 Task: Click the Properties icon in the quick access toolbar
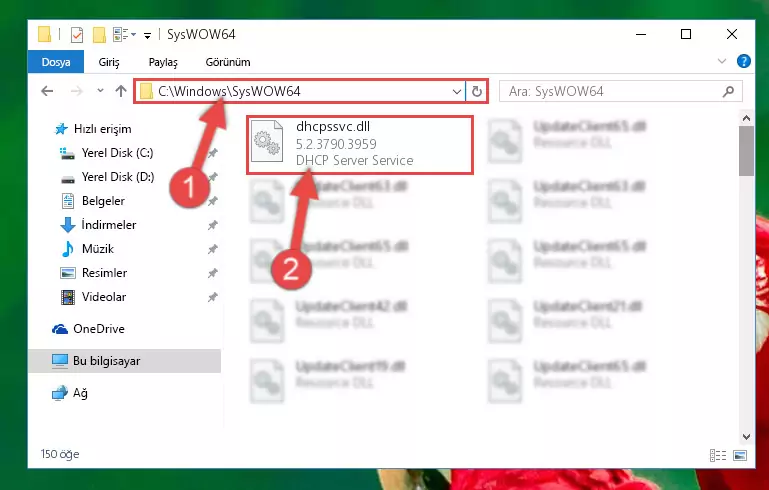77,34
